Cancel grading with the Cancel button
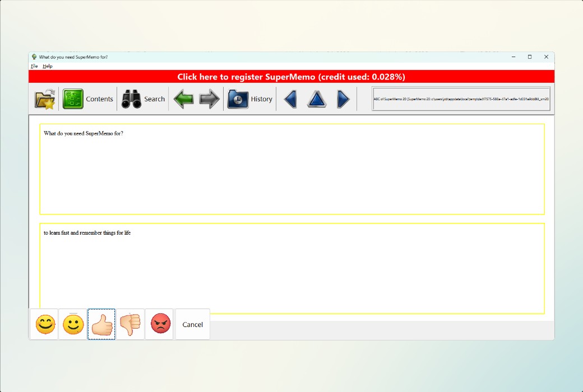This screenshot has width=583, height=392. pyautogui.click(x=192, y=324)
